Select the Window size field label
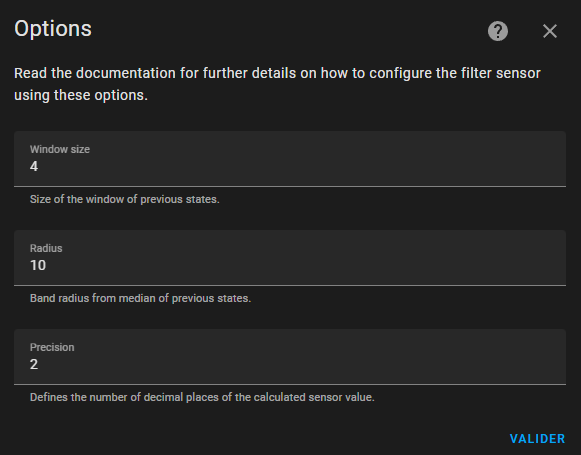The image size is (581, 455). coord(60,149)
